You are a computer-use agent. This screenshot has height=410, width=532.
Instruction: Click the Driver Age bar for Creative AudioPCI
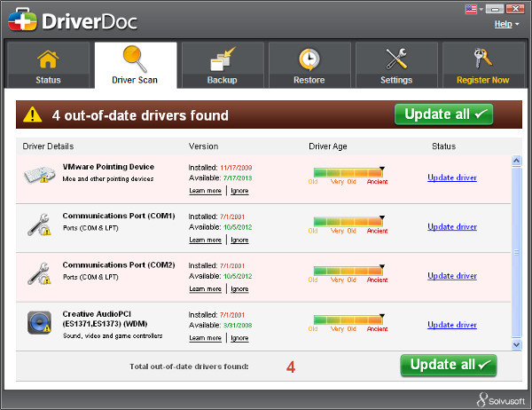[x=348, y=319]
